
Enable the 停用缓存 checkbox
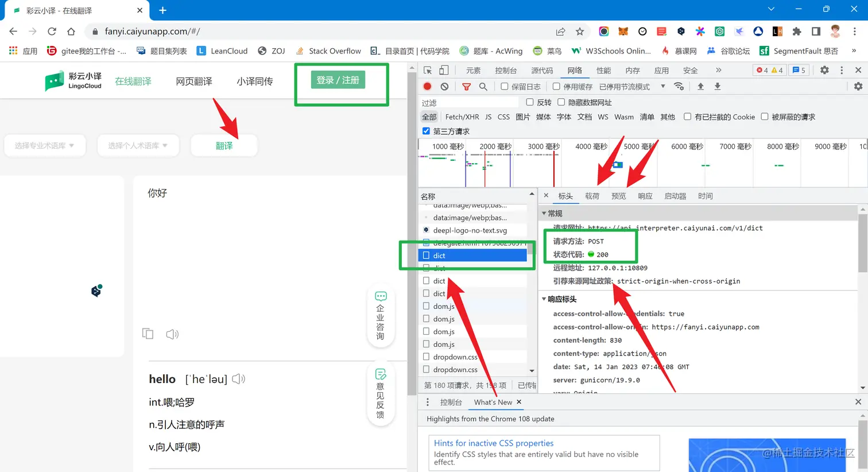tap(556, 87)
